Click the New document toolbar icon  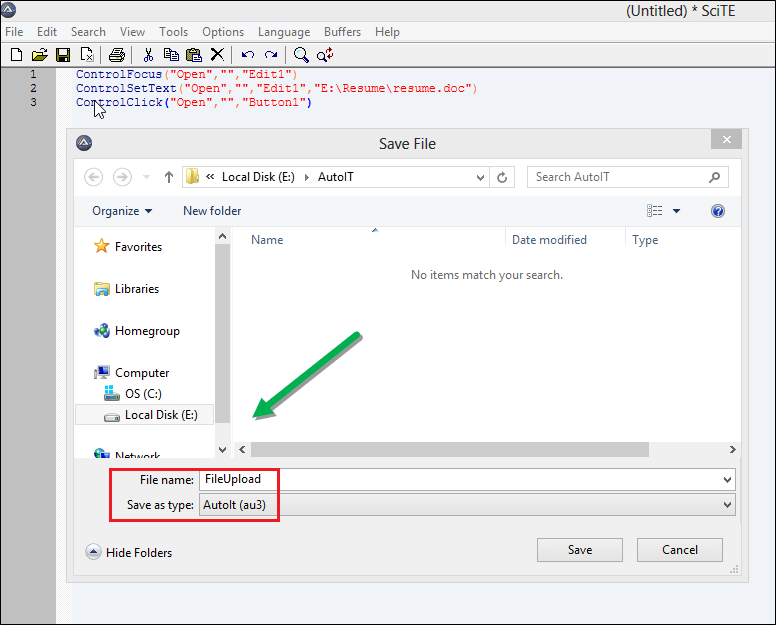tap(16, 54)
